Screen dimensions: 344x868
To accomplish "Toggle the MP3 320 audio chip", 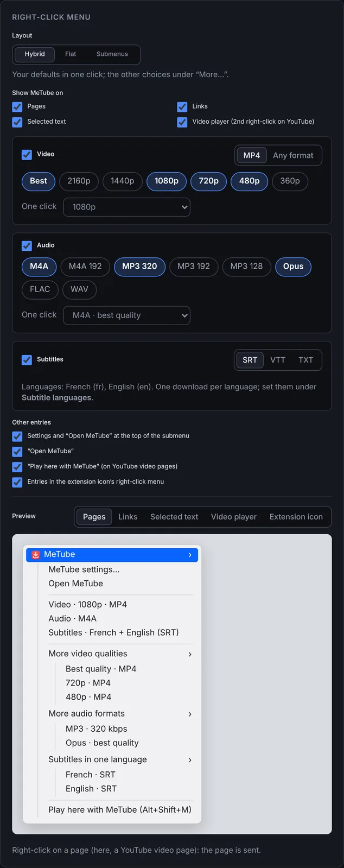I will click(x=139, y=267).
